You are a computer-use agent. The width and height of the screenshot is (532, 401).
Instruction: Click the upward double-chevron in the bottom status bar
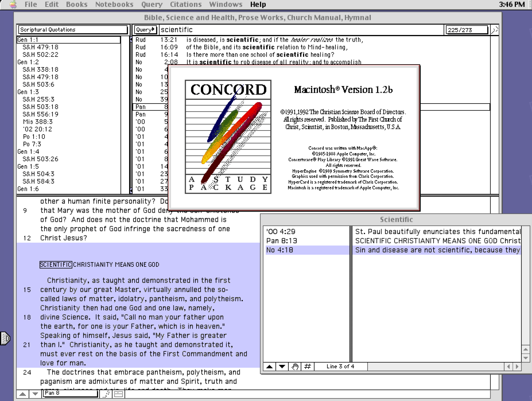(x=23, y=394)
